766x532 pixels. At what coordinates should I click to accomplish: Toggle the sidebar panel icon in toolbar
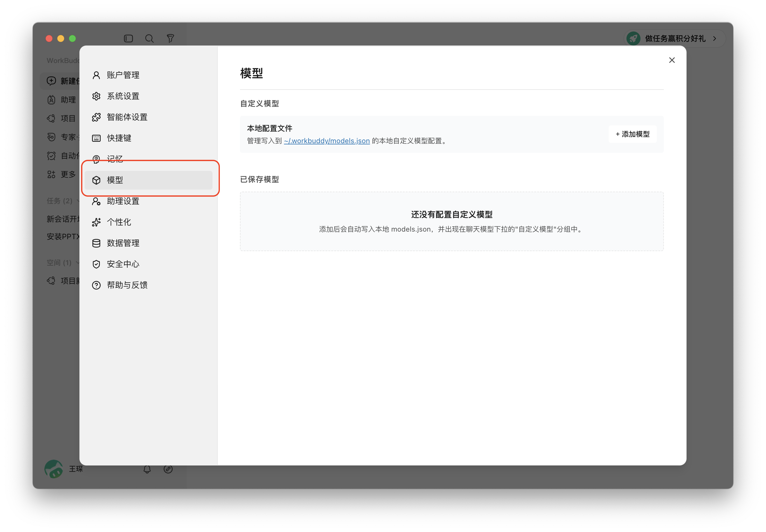pyautogui.click(x=128, y=39)
